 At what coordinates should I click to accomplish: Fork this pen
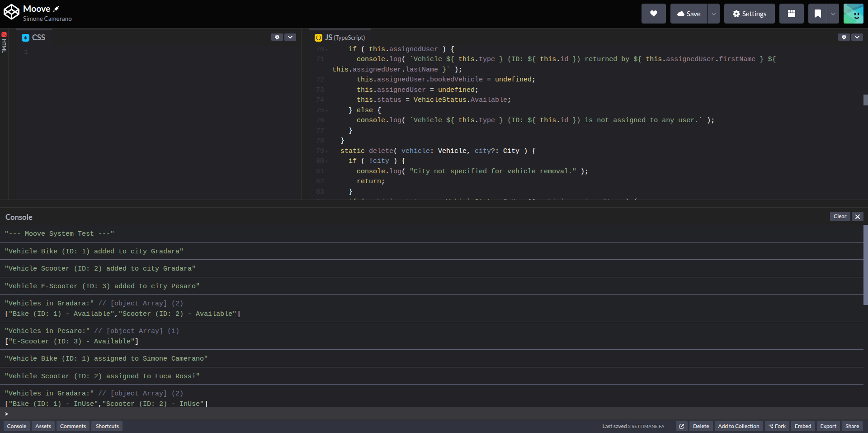coord(777,426)
